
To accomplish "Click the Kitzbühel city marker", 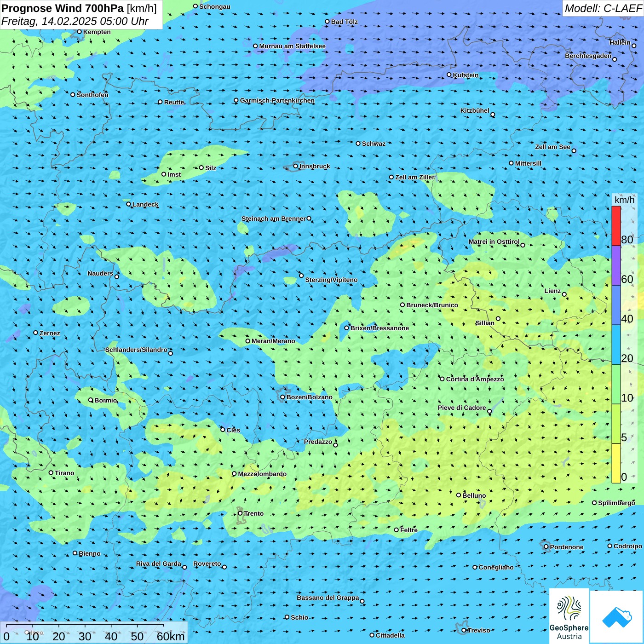I will 493,115.
